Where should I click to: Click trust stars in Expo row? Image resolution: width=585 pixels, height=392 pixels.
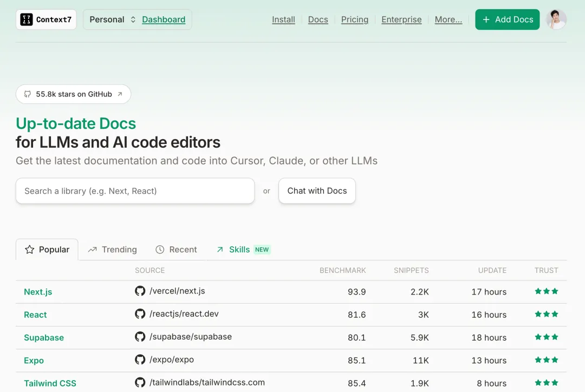coord(547,360)
